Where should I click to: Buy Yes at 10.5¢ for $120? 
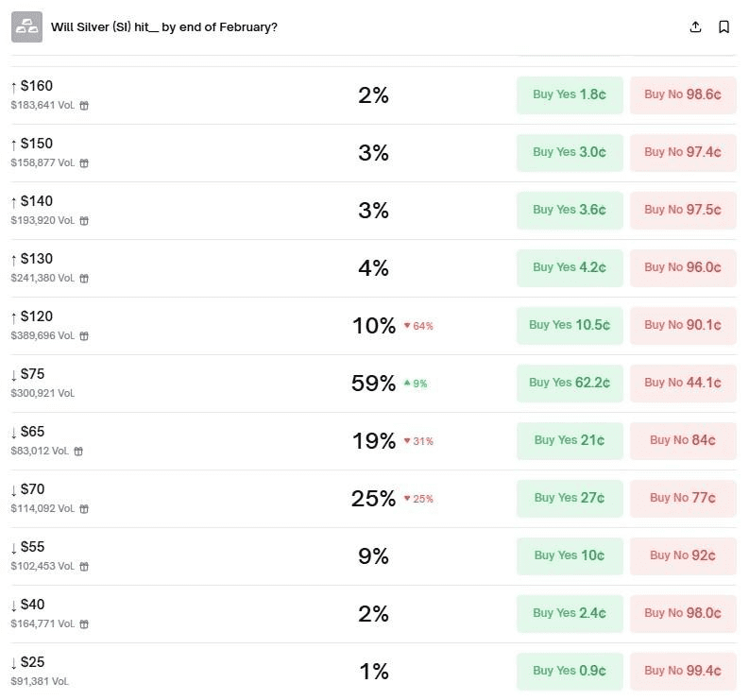pyautogui.click(x=570, y=326)
